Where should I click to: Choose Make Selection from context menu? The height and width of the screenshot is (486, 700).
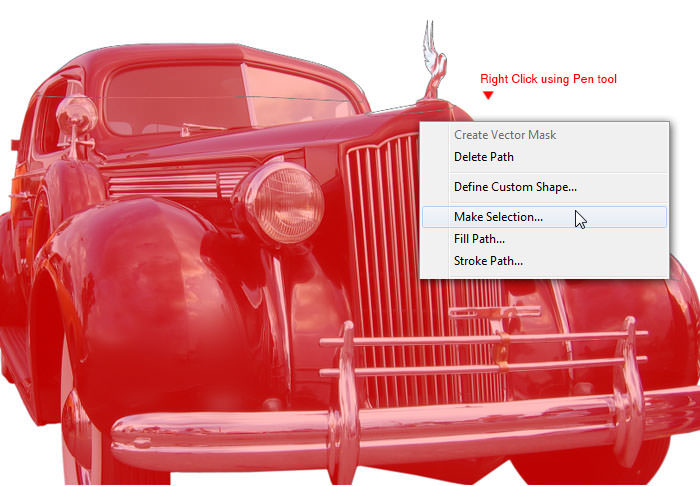(545, 217)
